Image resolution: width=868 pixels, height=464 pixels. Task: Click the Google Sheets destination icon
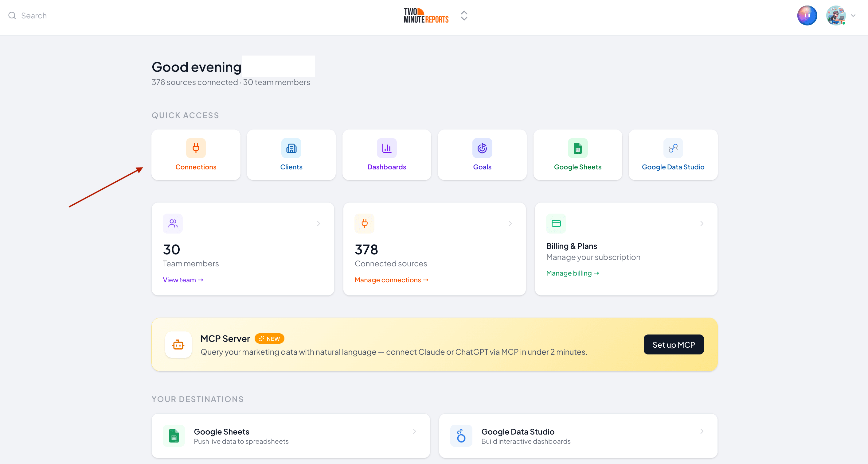[x=174, y=436]
